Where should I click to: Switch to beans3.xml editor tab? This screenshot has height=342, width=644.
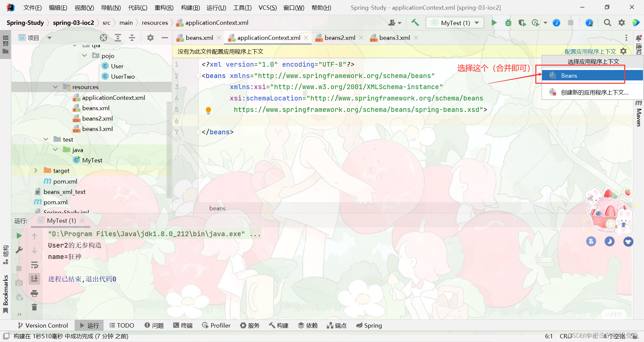click(x=394, y=38)
